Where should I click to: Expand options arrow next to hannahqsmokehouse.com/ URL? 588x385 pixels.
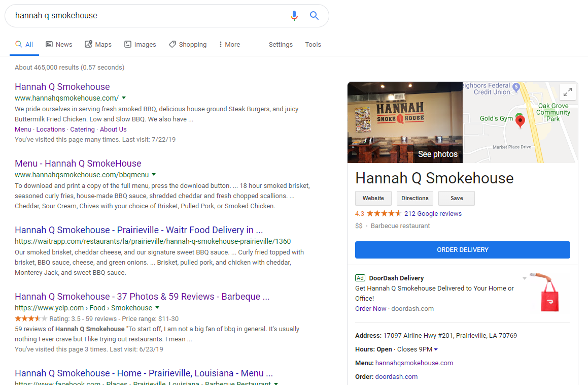coord(124,98)
